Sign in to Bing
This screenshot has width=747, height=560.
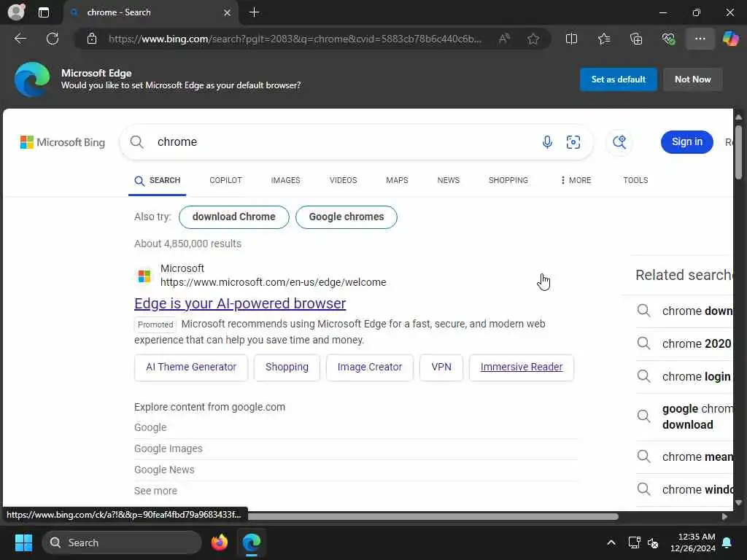tap(686, 142)
